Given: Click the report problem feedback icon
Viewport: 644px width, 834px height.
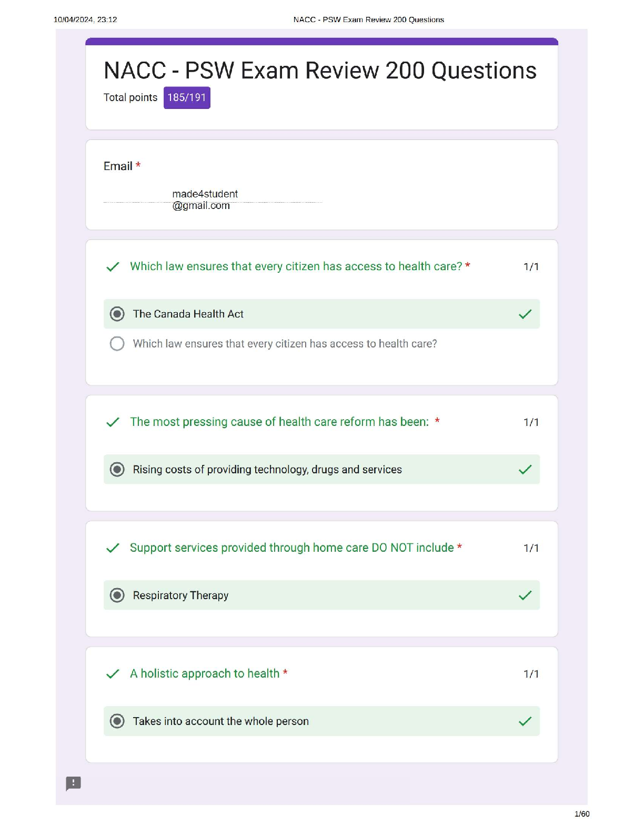Looking at the screenshot, I should (73, 783).
